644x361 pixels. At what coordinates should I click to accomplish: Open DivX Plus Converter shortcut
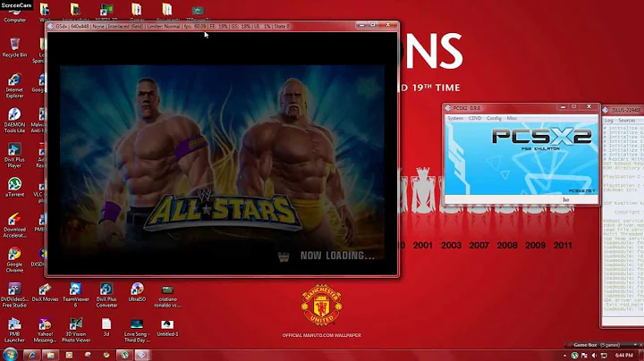coord(106,295)
